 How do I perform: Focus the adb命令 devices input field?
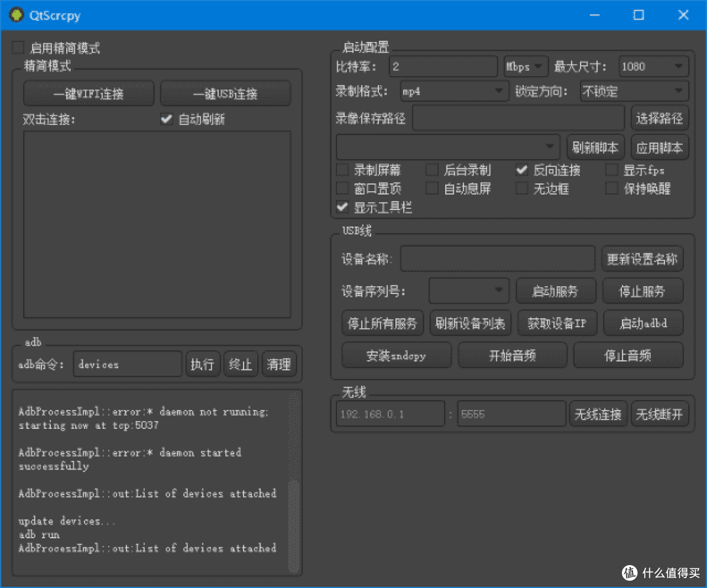click(x=128, y=364)
